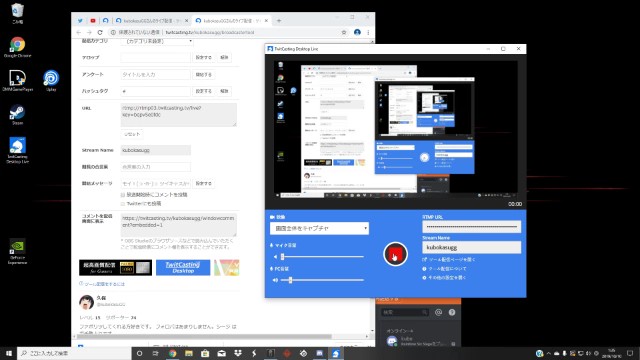Open a new Chrome tab

click(x=279, y=20)
